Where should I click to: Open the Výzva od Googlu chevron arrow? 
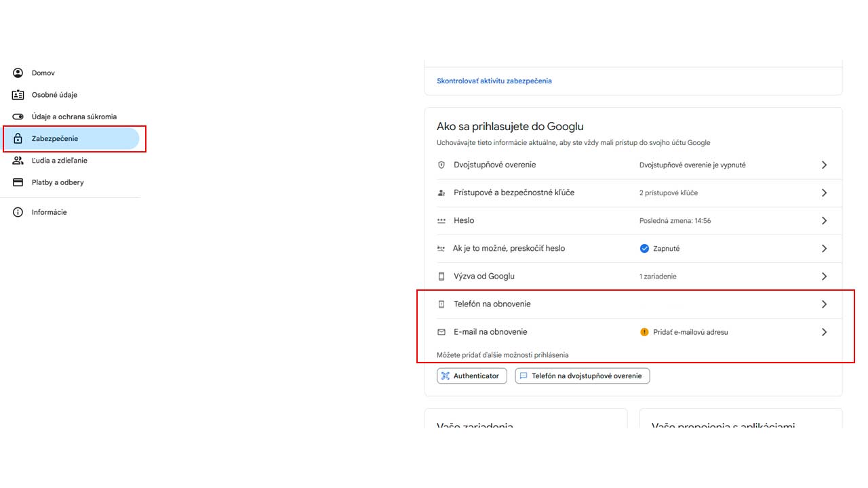(x=824, y=277)
